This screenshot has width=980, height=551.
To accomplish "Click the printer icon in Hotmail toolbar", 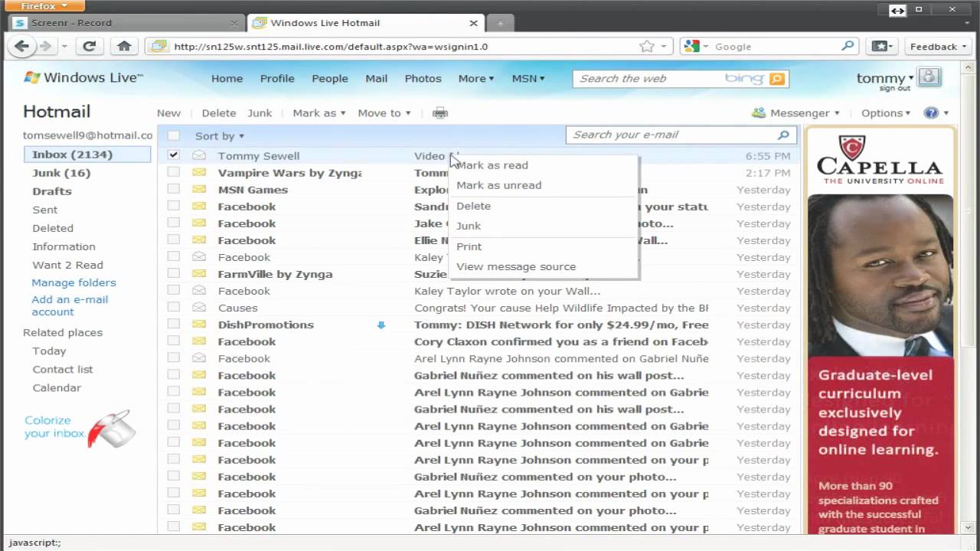I will tap(439, 113).
